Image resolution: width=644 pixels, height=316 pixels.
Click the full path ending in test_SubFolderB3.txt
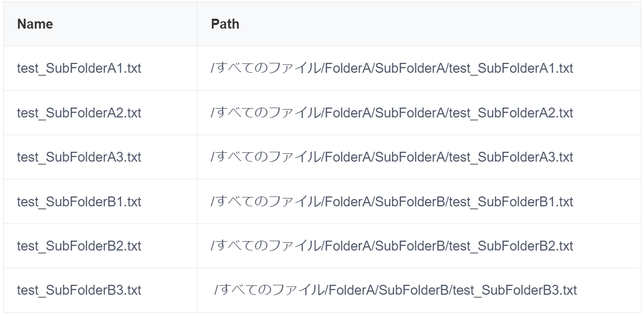396,290
